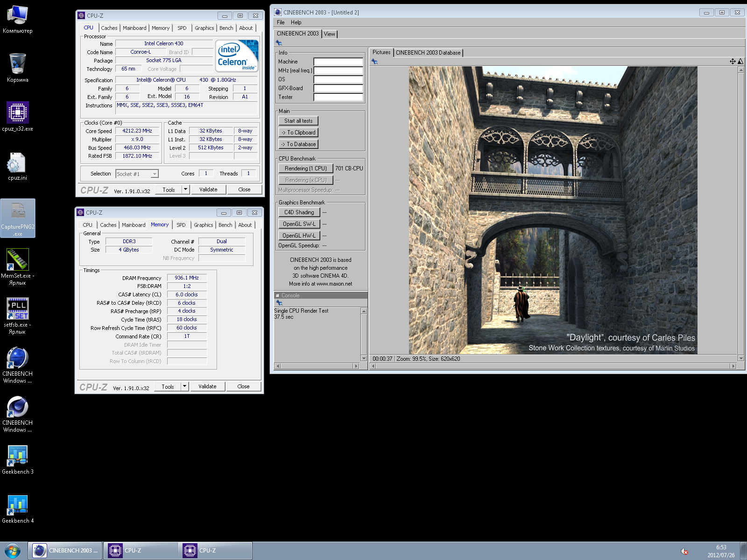747x560 pixels.
Task: Click the muted volume tray icon
Action: point(684,552)
